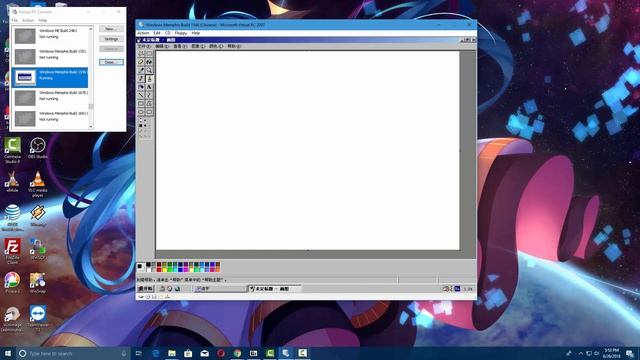This screenshot has width=640, height=360.
Task: Click inside the white Paint canvas
Action: 307,150
